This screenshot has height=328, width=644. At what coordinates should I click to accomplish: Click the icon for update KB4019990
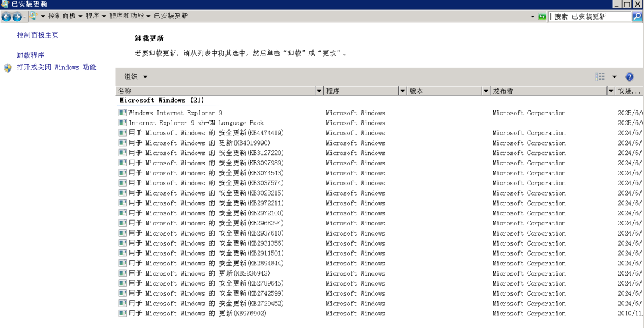tap(122, 143)
